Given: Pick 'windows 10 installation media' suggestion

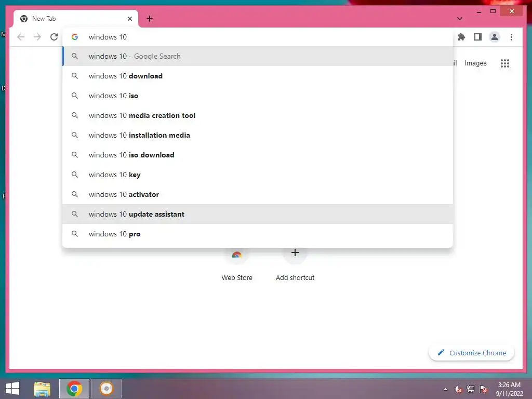Looking at the screenshot, I should point(258,135).
